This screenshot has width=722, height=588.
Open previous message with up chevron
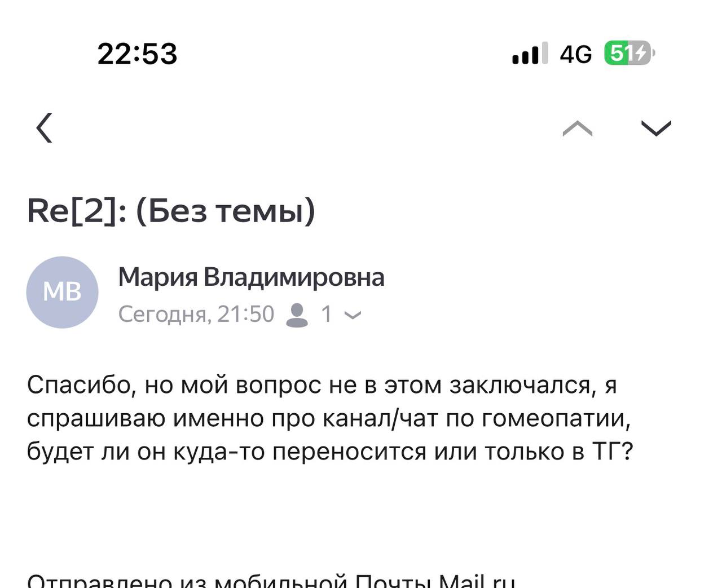coord(577,129)
